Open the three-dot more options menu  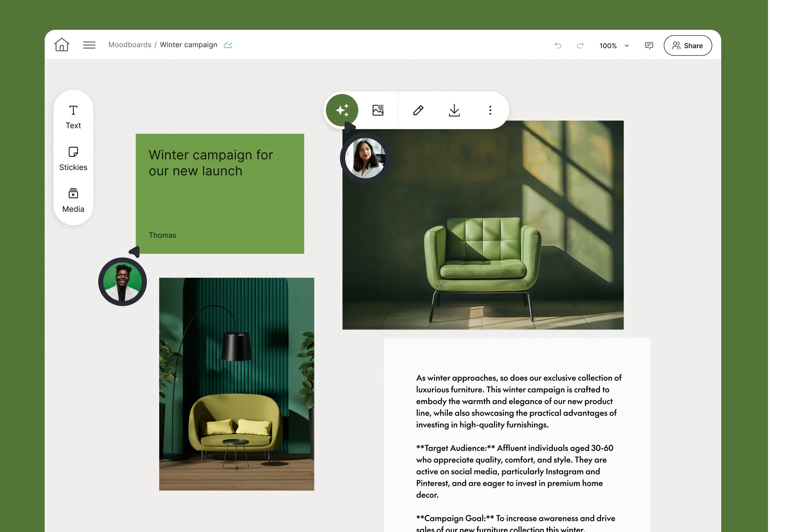[490, 110]
